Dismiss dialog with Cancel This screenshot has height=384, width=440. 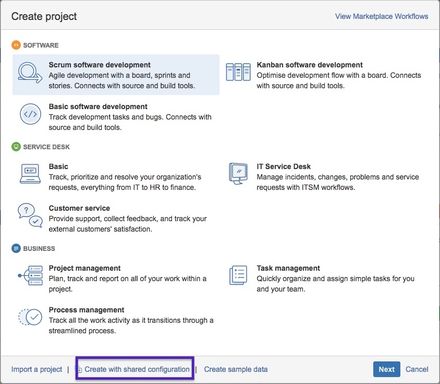point(417,369)
